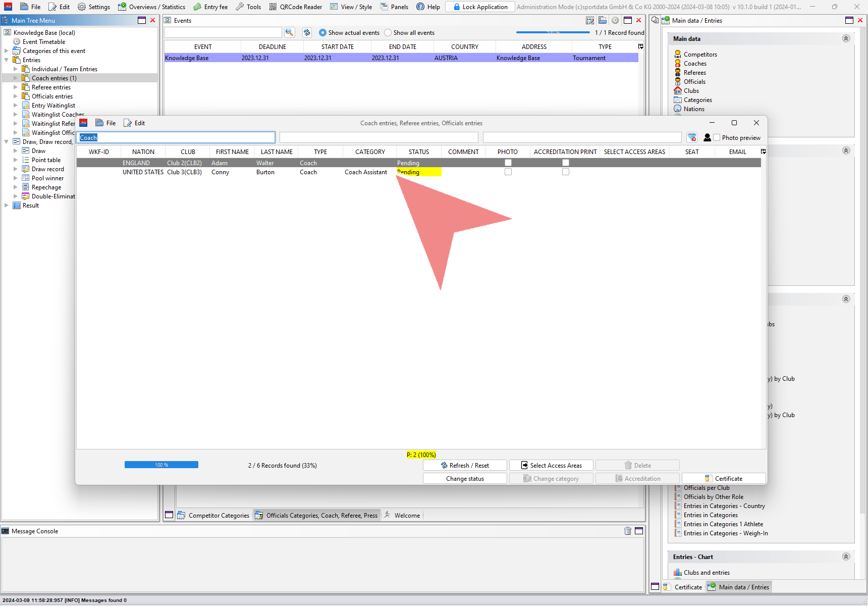868x606 pixels.
Task: Open the QRCode Reader tool
Action: point(295,7)
